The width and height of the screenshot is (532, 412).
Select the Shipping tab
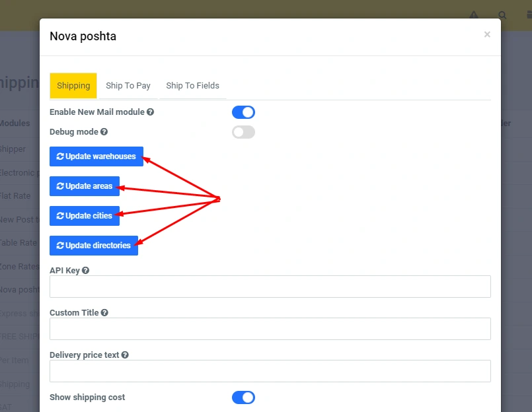coord(73,86)
